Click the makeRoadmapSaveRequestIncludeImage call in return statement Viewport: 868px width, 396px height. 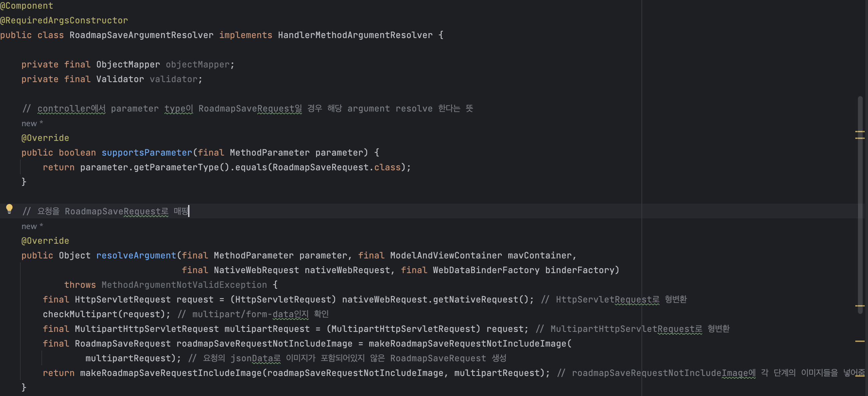pos(171,373)
